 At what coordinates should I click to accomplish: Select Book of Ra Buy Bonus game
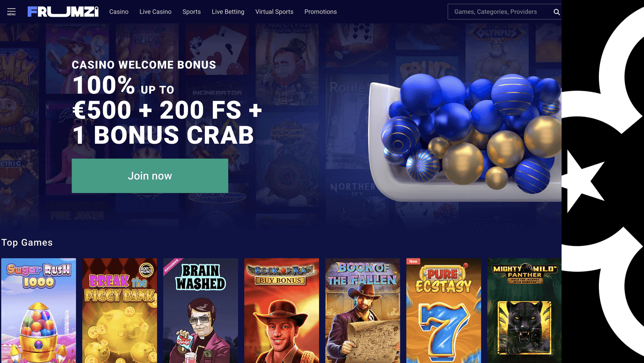281,311
